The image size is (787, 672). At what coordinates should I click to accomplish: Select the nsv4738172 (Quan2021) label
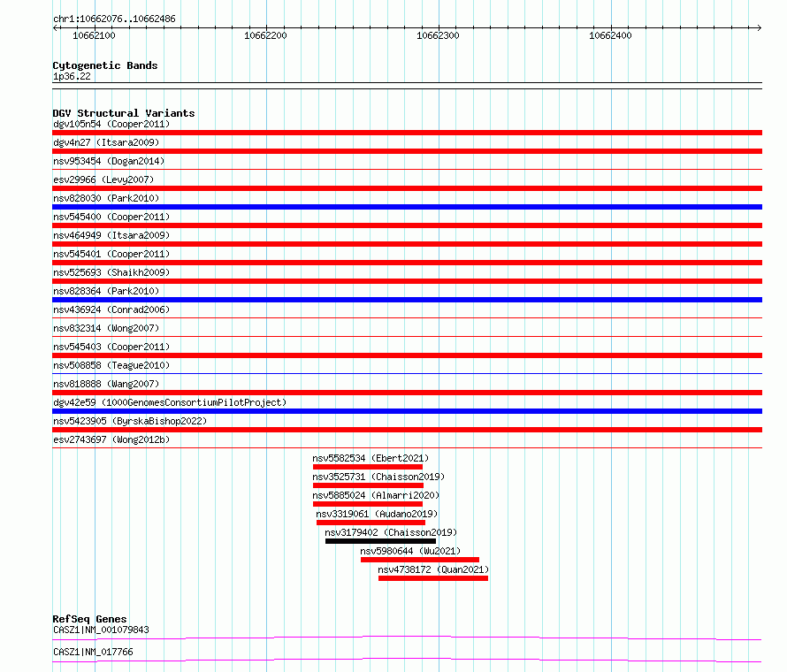pos(432,569)
